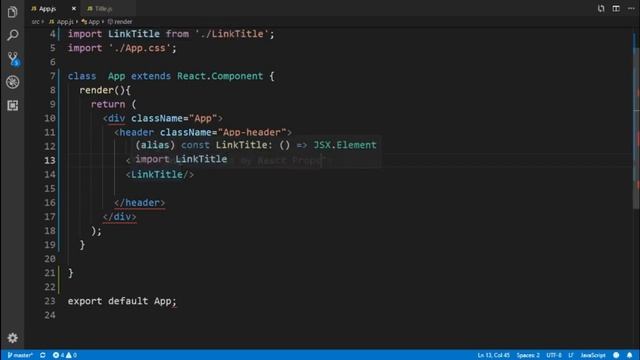Open the More Actions ellipsis menu
This screenshot has height=360, width=640.
tap(631, 8)
